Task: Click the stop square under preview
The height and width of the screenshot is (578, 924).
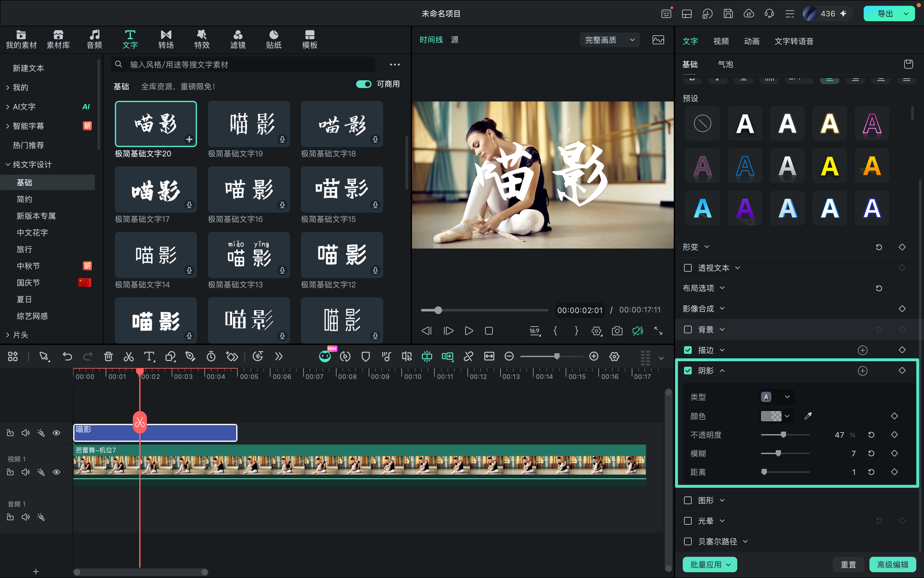Action: pos(489,331)
